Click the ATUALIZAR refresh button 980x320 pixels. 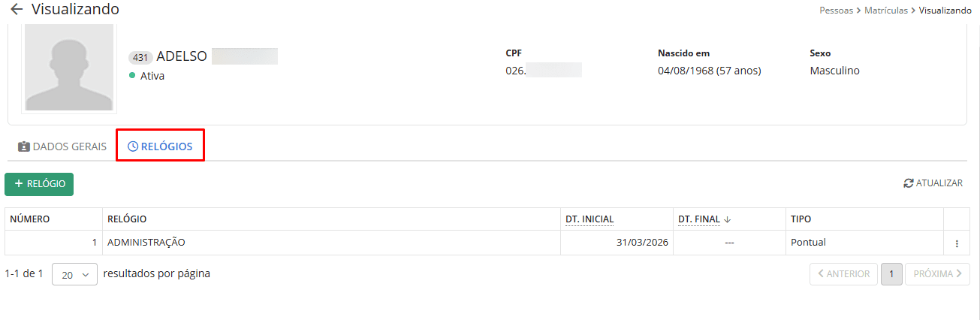pos(933,183)
